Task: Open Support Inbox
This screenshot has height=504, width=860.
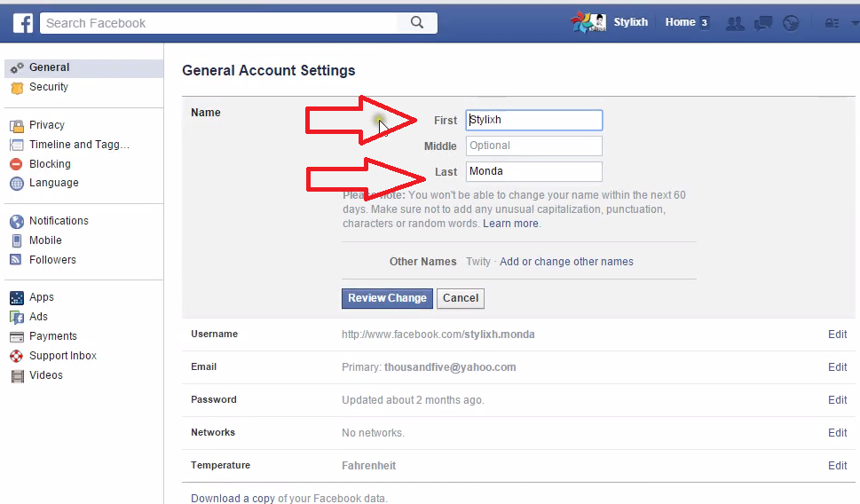Action: pyautogui.click(x=63, y=356)
